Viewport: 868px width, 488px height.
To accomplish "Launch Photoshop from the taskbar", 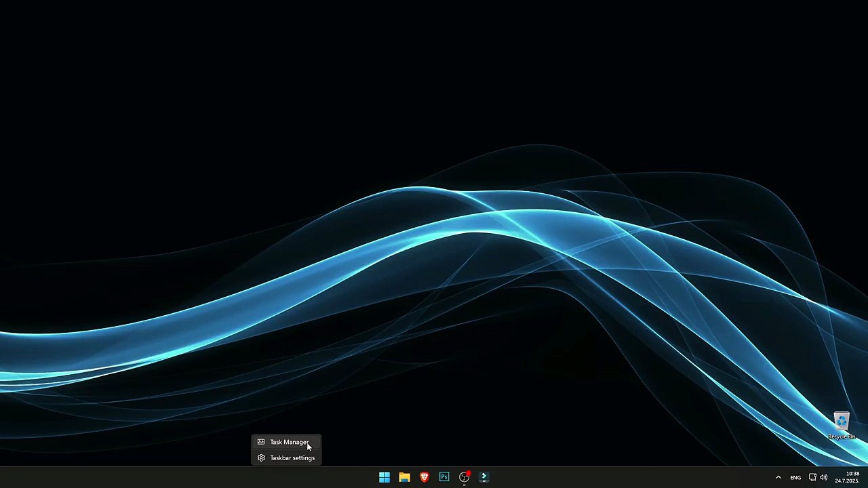I will tap(444, 477).
